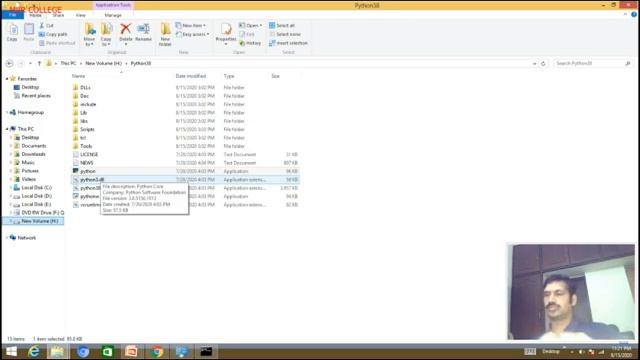Click the Up one level arrow
The image size is (640, 360).
(x=39, y=64)
